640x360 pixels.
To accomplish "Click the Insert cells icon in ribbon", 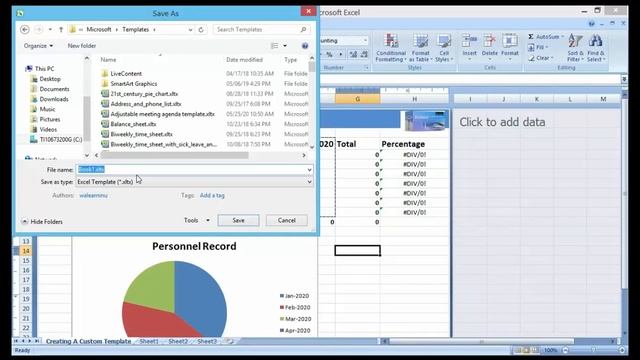I will point(469,41).
